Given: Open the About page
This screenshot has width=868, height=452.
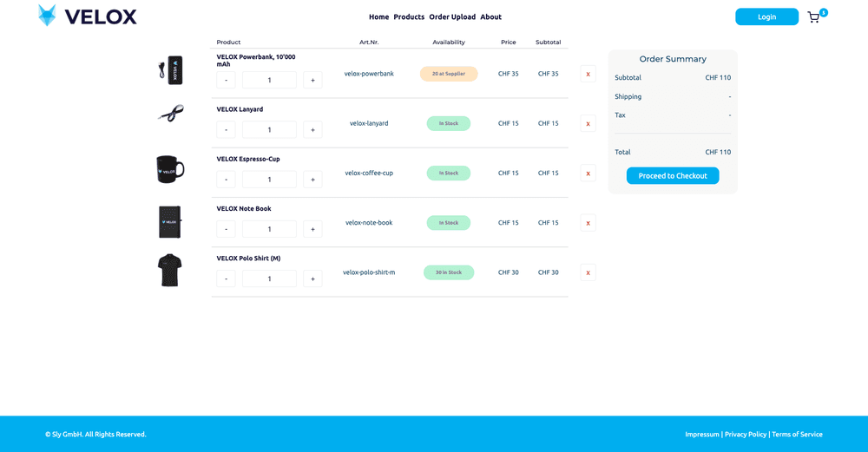Looking at the screenshot, I should [491, 17].
